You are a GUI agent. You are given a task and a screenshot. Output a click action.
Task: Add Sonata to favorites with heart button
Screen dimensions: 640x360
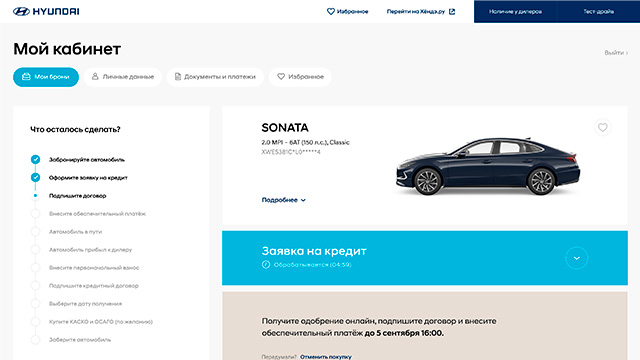[x=602, y=127]
